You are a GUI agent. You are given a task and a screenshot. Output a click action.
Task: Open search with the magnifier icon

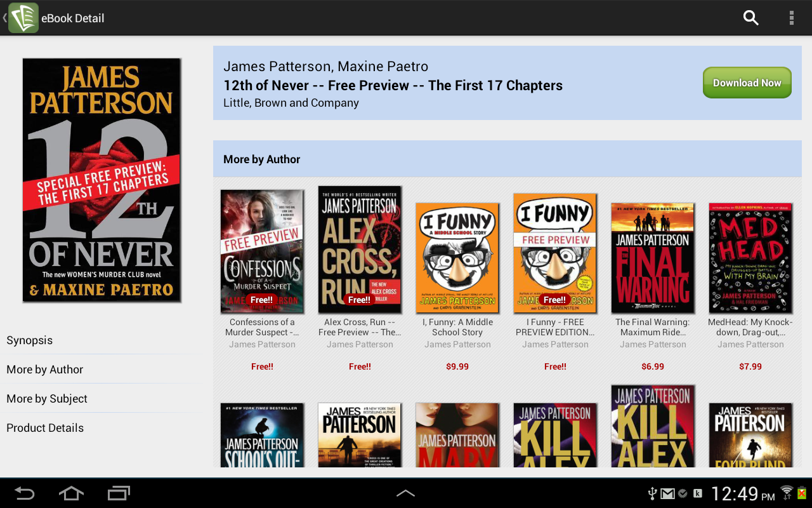coord(750,18)
